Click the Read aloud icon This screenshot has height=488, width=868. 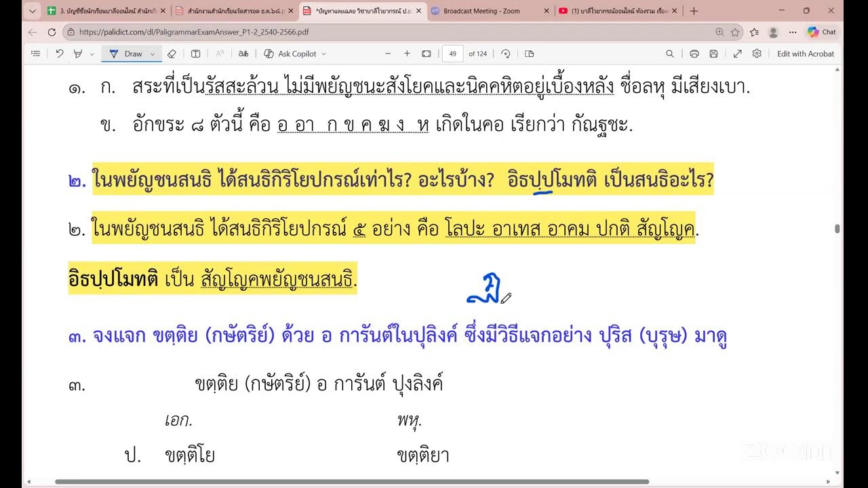coord(220,54)
